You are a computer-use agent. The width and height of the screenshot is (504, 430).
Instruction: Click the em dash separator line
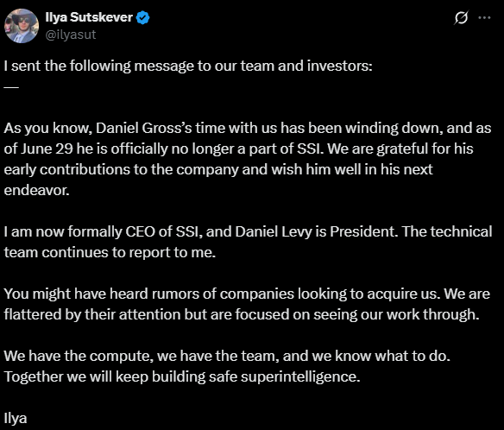11,87
